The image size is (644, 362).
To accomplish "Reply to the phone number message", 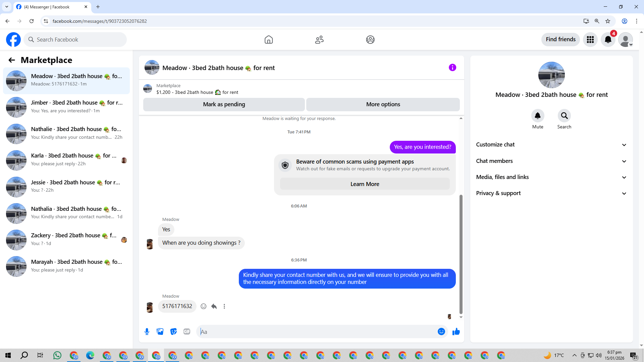I will click(x=214, y=306).
